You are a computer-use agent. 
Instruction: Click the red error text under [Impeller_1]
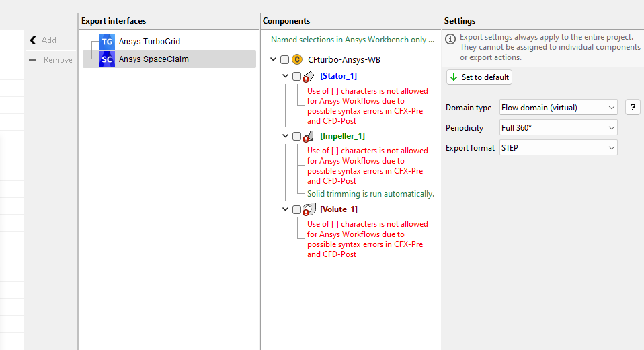pos(368,166)
